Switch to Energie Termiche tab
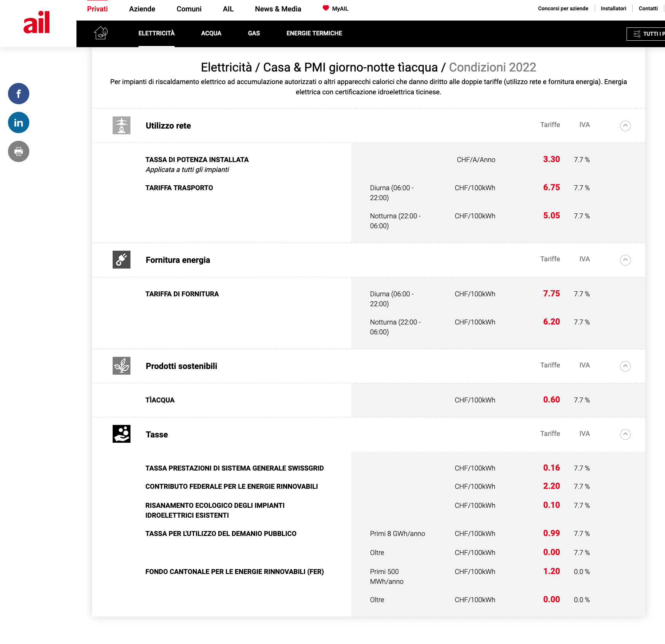This screenshot has height=644, width=665. [314, 33]
